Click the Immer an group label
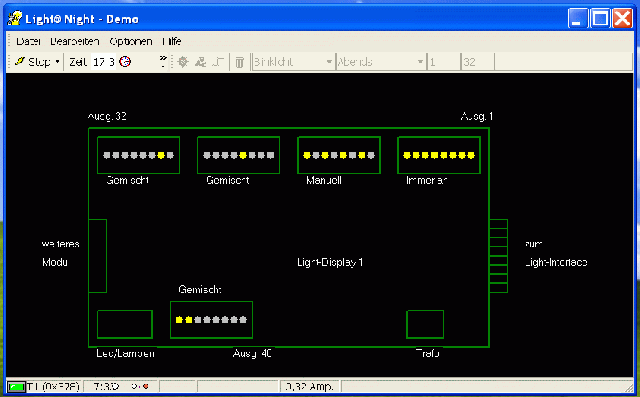 click(426, 180)
